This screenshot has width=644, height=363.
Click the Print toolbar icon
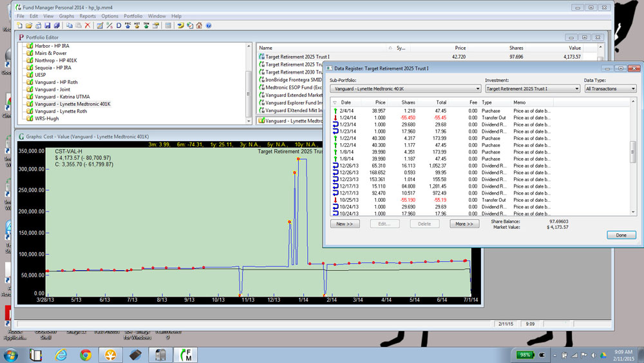38,26
